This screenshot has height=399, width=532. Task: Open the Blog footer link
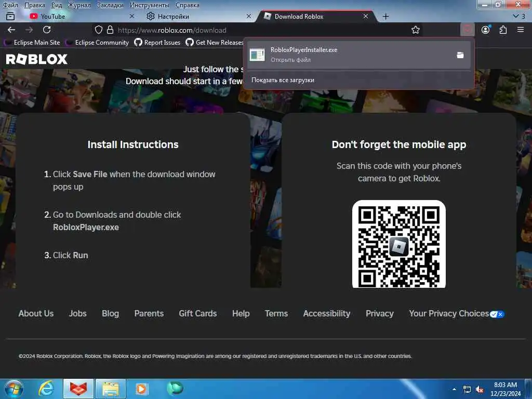point(110,313)
